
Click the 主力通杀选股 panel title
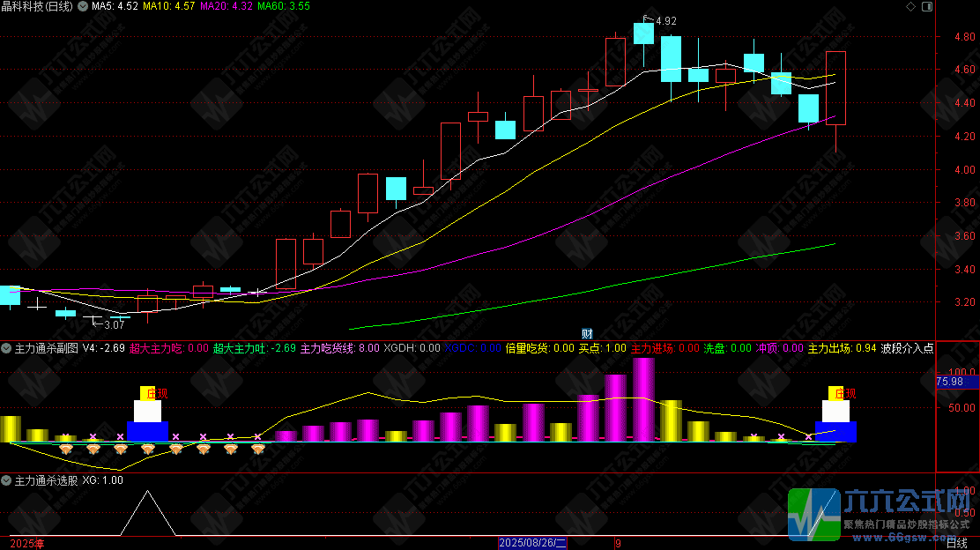click(46, 480)
